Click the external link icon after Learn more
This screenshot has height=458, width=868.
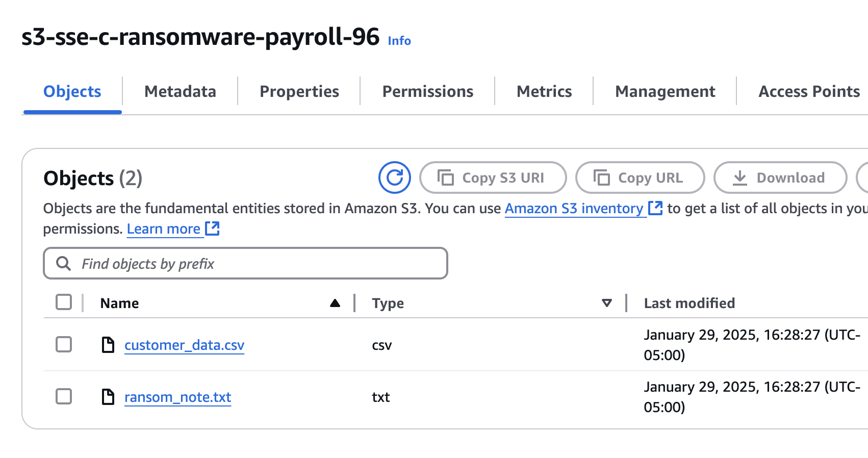coord(212,228)
